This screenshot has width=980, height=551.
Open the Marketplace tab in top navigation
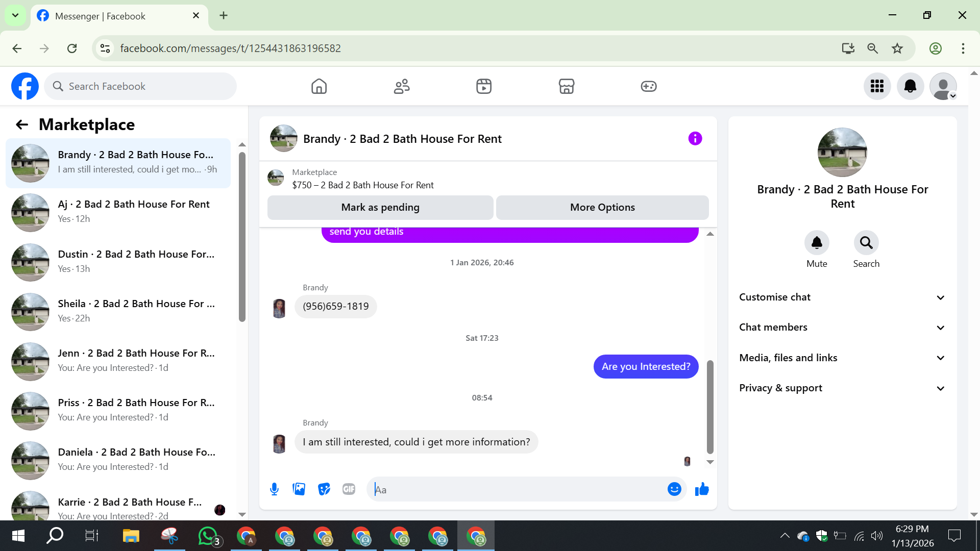pos(566,86)
